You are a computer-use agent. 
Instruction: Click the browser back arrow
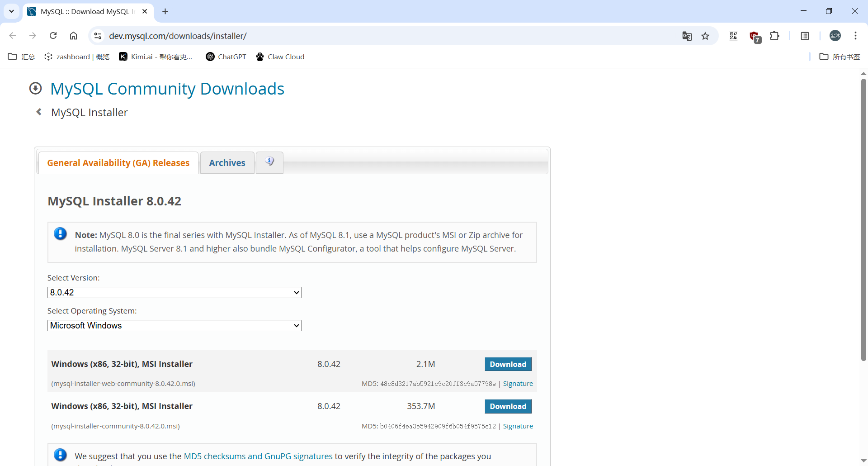pyautogui.click(x=13, y=36)
